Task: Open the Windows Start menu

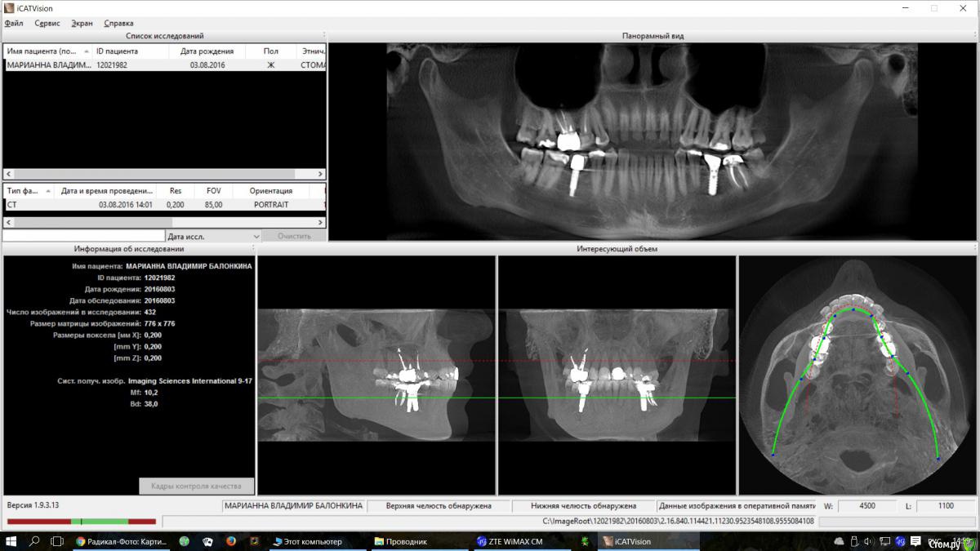Action: click(11, 541)
